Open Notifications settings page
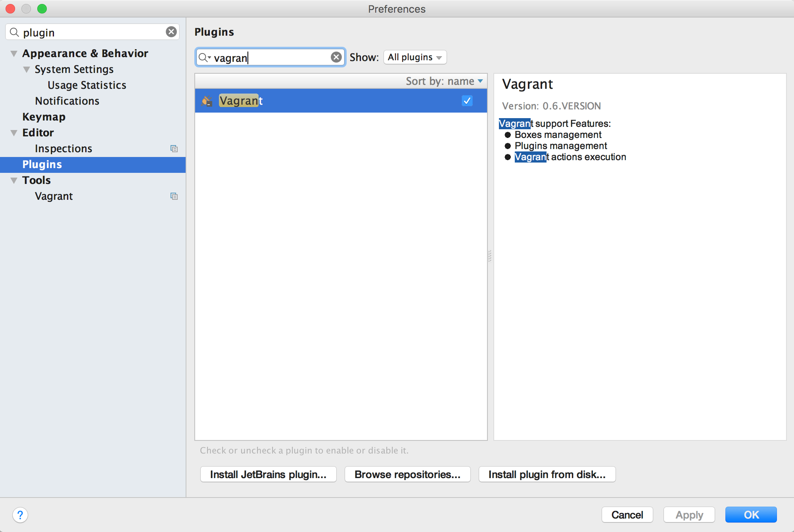 coord(67,101)
